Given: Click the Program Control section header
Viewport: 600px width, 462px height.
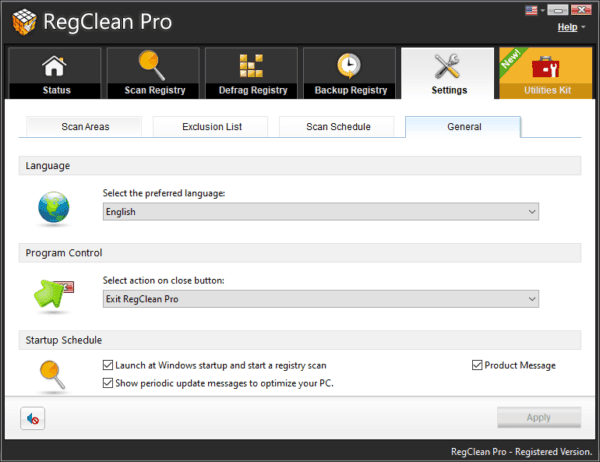Looking at the screenshot, I should pos(300,253).
